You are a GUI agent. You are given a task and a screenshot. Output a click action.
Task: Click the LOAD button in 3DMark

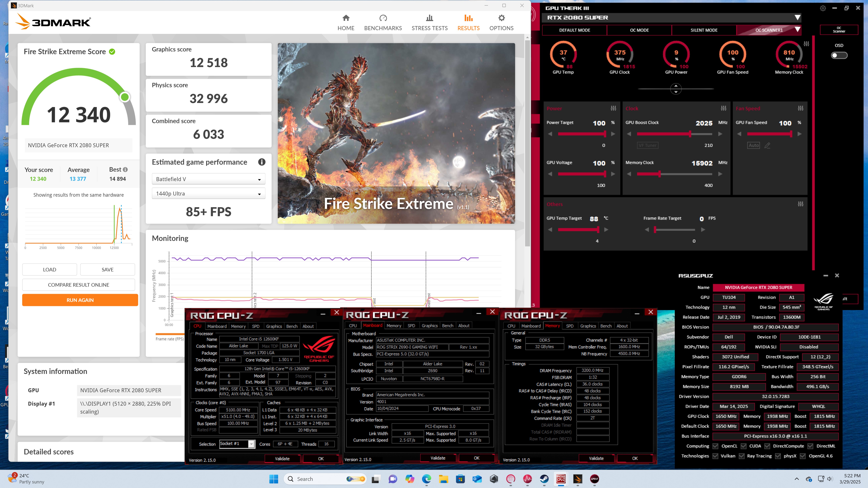click(x=49, y=270)
